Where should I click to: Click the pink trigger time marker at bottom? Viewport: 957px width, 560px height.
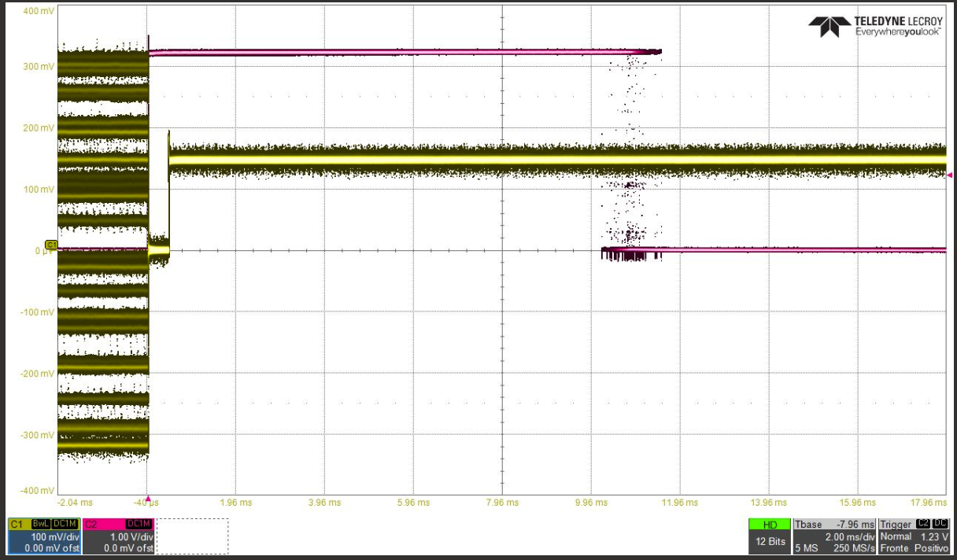147,499
